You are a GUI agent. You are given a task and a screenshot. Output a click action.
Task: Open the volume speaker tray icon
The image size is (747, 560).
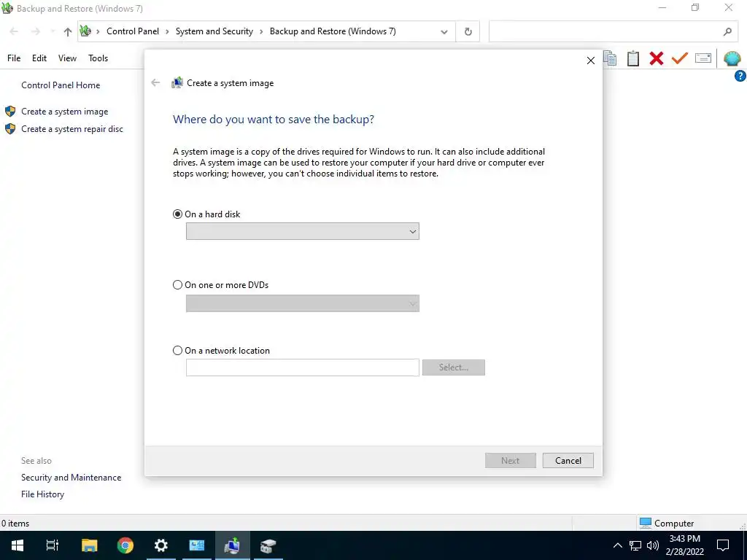(653, 545)
